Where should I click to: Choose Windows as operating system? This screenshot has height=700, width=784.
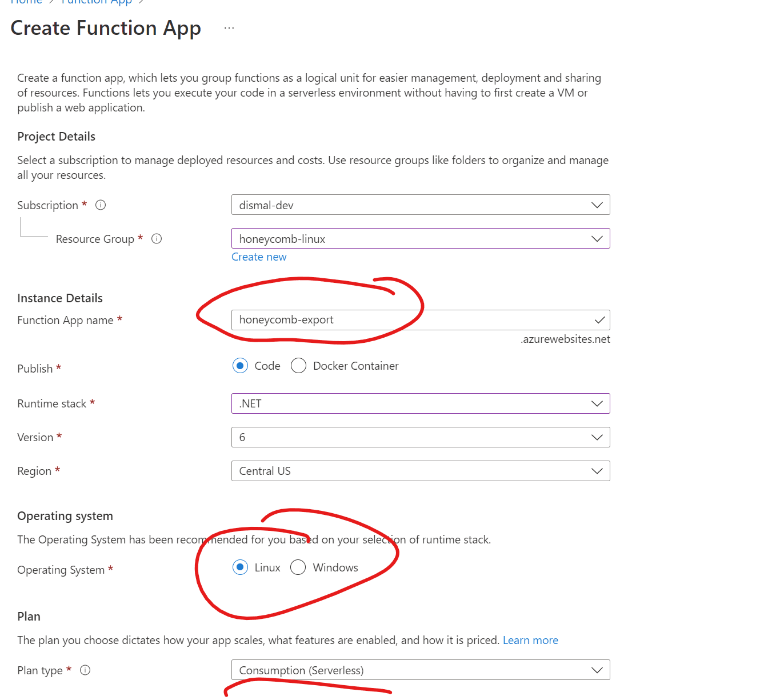tap(298, 567)
